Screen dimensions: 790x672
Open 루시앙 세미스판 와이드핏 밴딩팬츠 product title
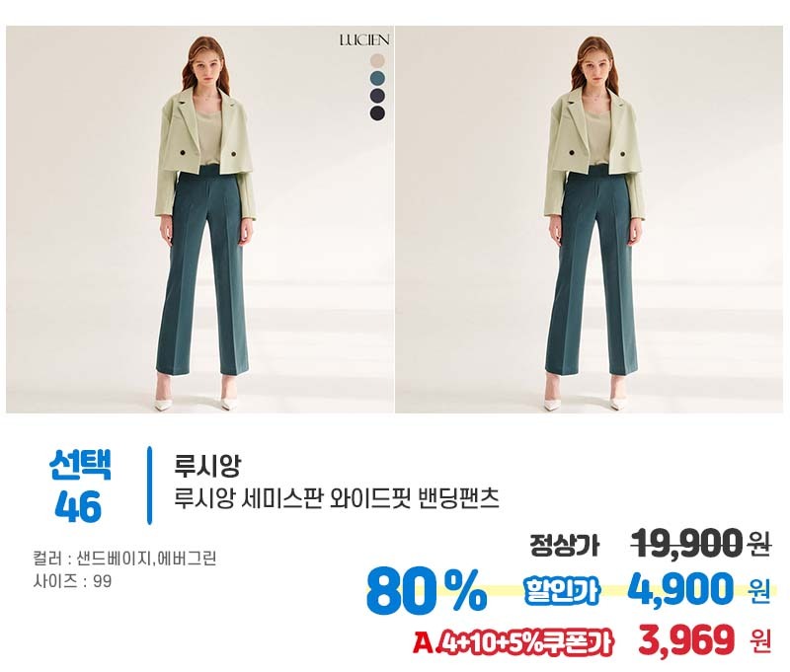tap(337, 498)
